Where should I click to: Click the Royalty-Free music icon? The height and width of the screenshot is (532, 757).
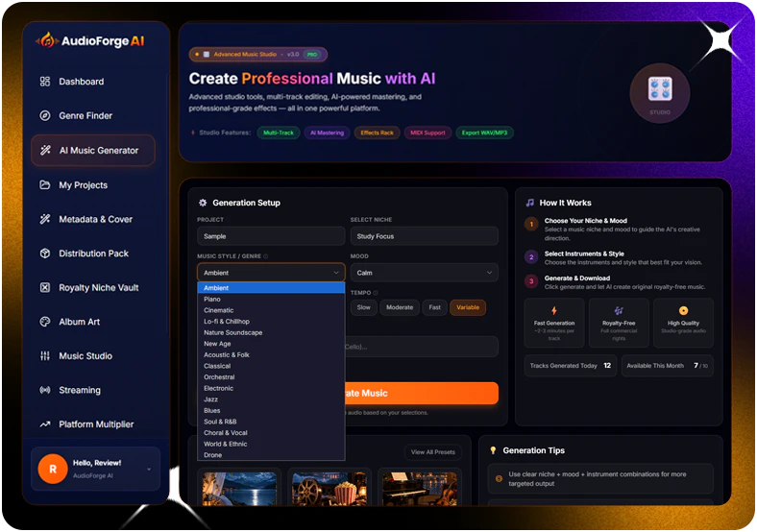[619, 310]
